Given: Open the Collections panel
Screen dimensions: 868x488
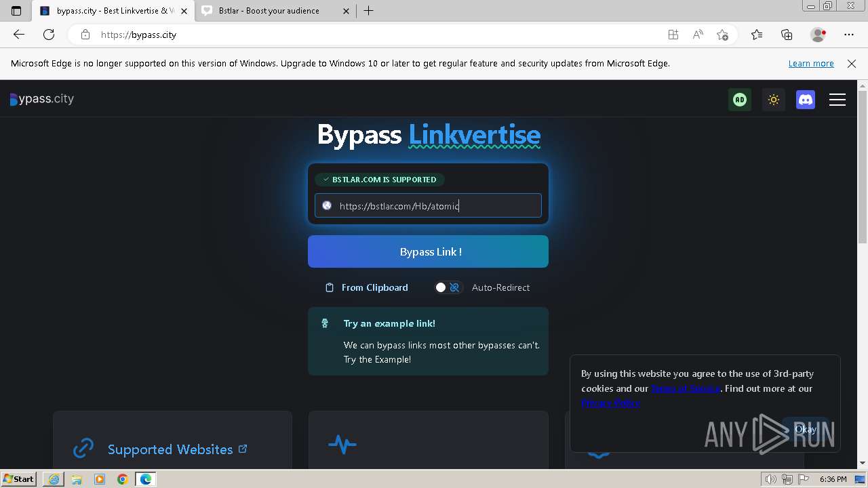Looking at the screenshot, I should (787, 35).
